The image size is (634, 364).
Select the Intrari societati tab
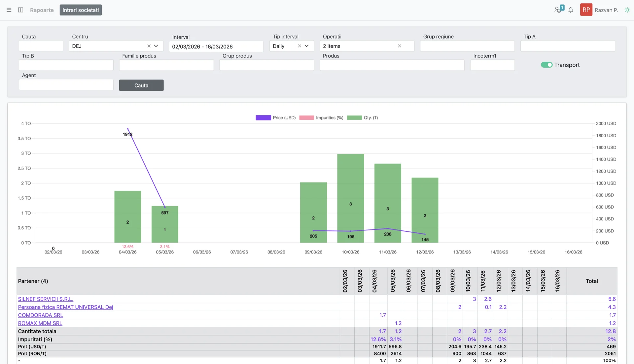point(81,10)
